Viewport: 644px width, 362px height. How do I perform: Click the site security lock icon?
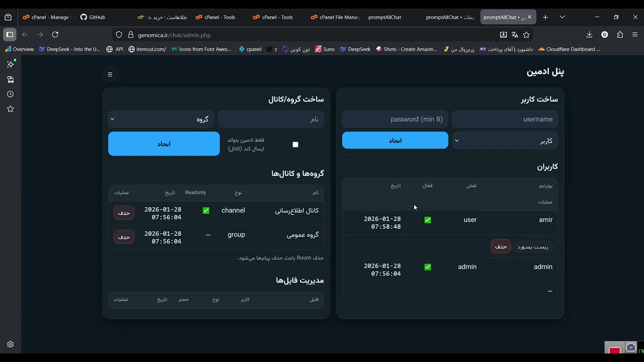point(131,35)
